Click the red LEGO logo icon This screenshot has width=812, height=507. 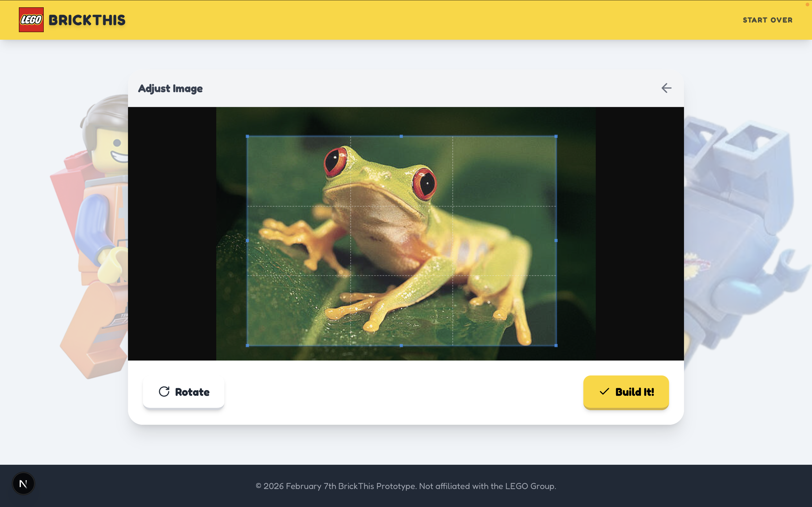tap(31, 20)
